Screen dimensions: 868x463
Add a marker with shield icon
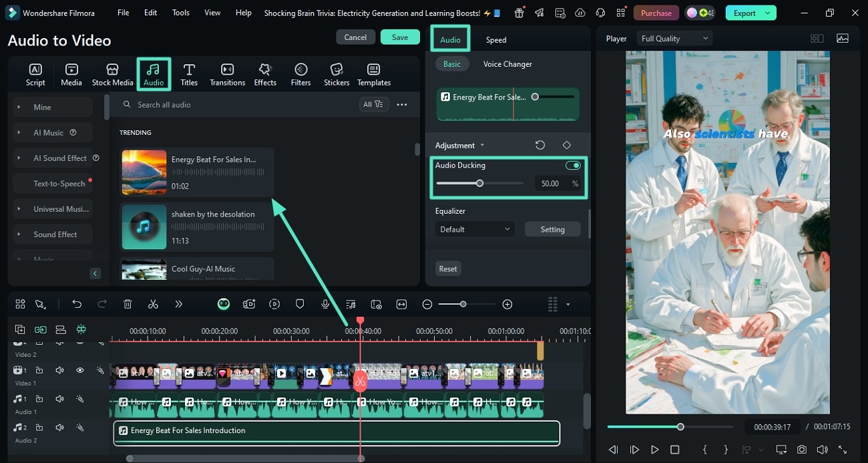[x=300, y=304]
